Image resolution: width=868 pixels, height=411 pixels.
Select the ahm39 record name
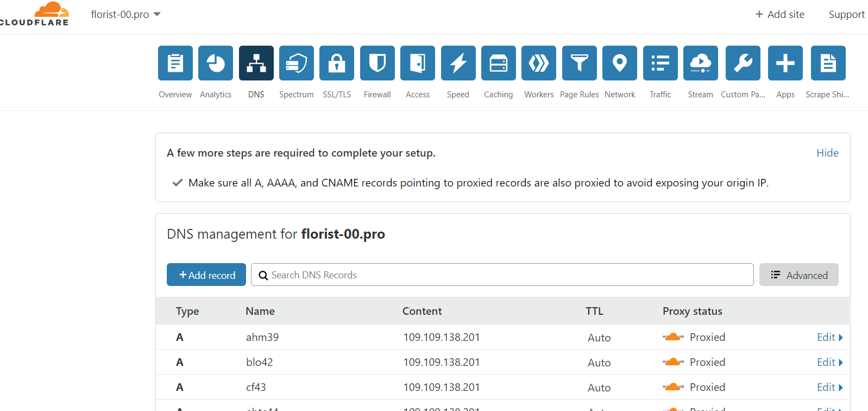(x=262, y=337)
